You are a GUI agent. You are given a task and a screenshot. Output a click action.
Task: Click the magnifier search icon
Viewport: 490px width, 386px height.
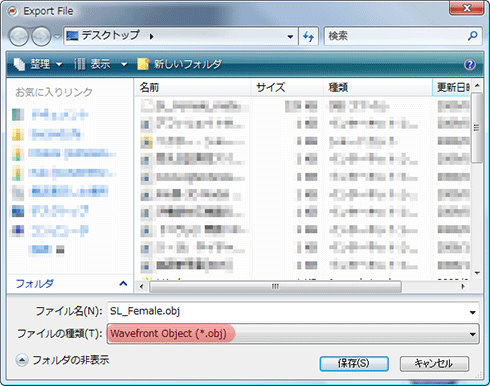(473, 35)
